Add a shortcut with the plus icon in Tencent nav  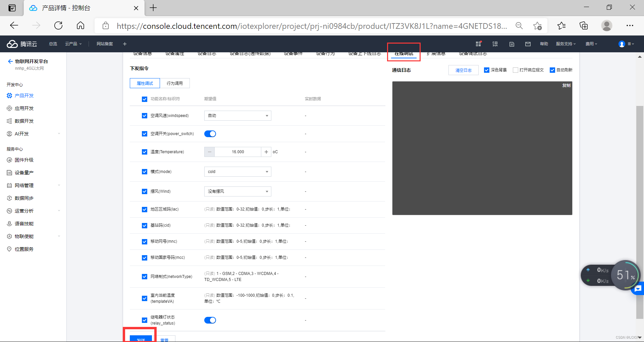click(125, 44)
